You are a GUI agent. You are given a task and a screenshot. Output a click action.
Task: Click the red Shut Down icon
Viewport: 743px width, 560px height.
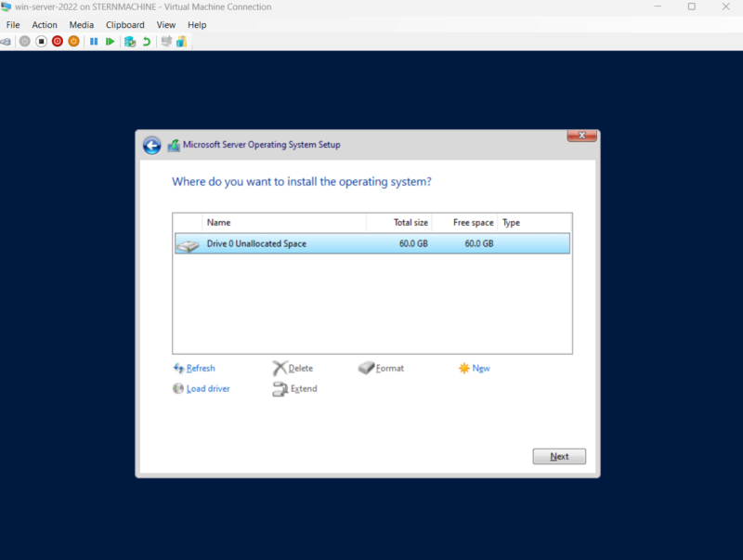pyautogui.click(x=58, y=42)
